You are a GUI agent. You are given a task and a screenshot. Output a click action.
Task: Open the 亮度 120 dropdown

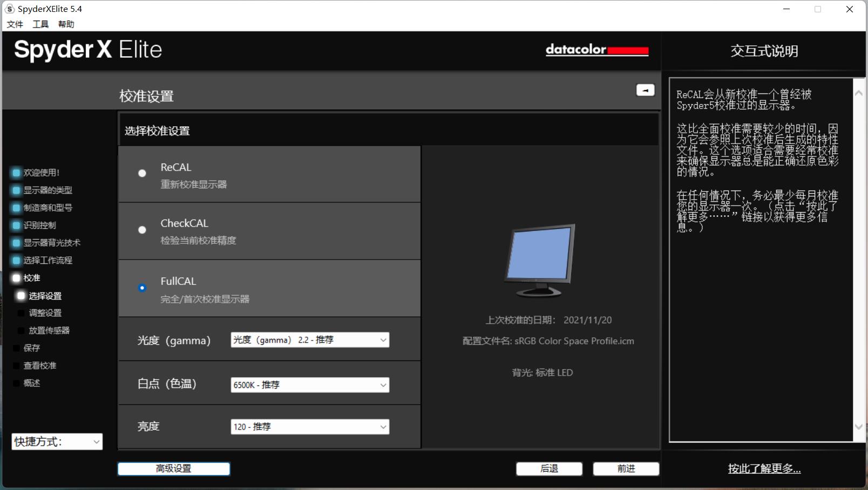point(310,427)
